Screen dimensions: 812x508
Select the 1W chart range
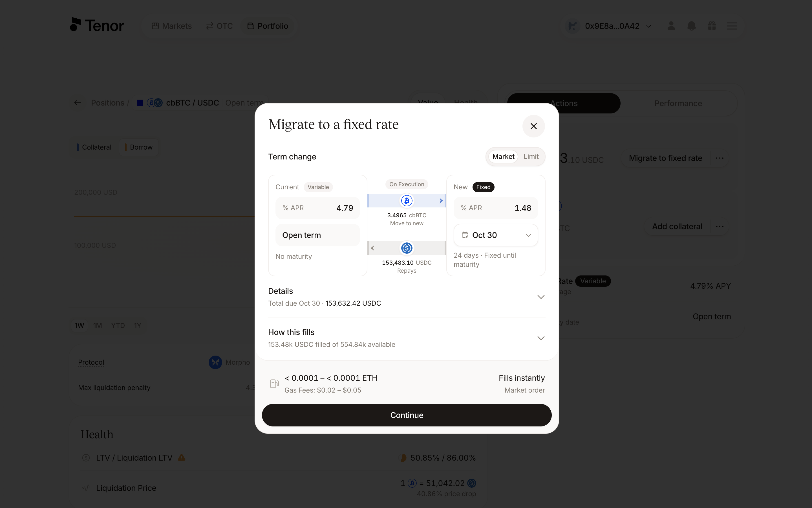click(79, 326)
